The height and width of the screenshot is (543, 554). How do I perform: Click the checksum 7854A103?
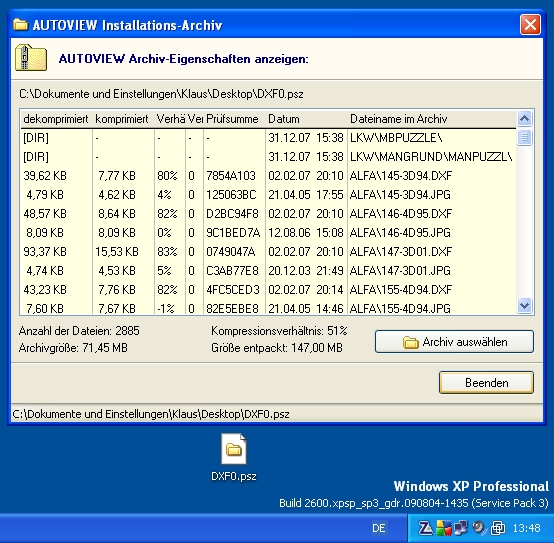[231, 176]
